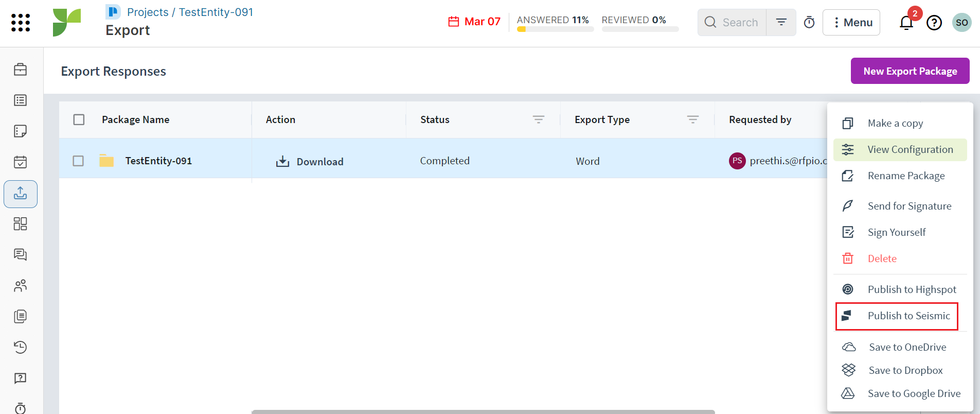
Task: Open the documents sidebar icon
Action: (x=21, y=317)
